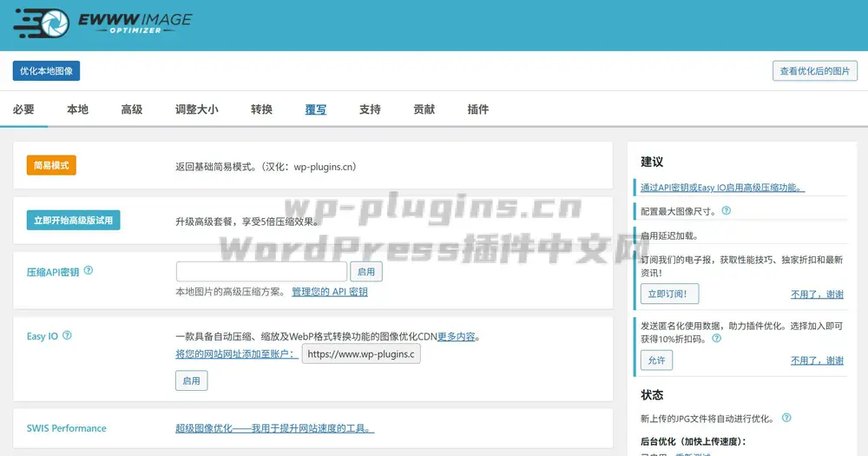The height and width of the screenshot is (456, 868).
Task: Click the orange 简易模式 button
Action: [51, 165]
